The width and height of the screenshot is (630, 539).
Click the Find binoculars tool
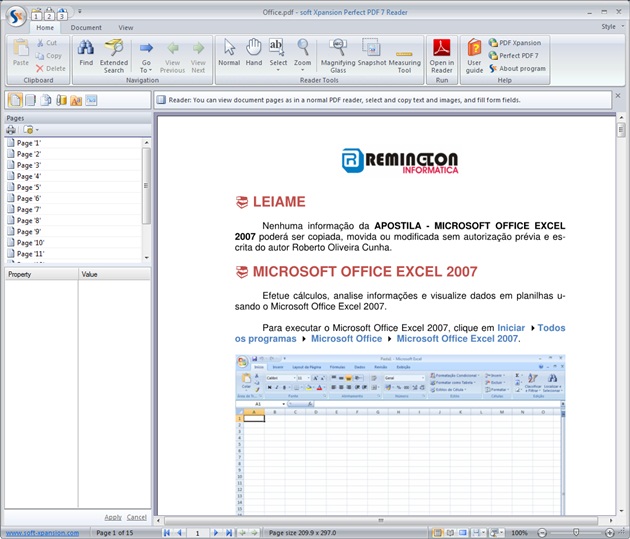(x=86, y=53)
